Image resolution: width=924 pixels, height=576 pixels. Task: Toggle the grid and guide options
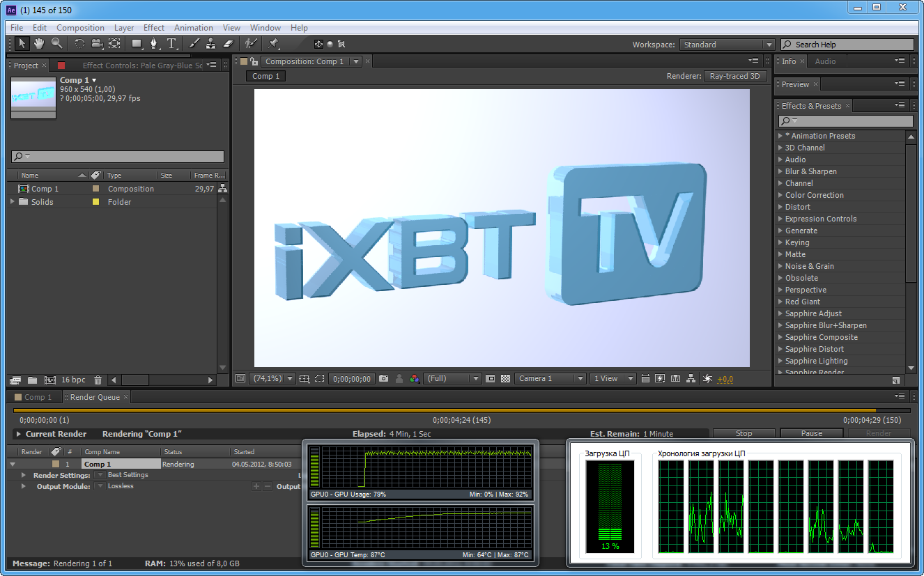coord(304,379)
